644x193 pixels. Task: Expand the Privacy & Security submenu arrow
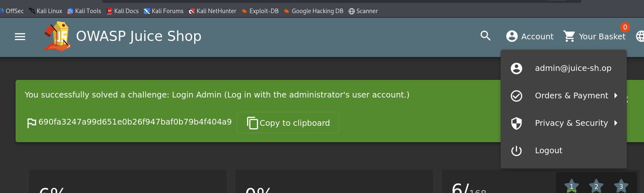(616, 123)
